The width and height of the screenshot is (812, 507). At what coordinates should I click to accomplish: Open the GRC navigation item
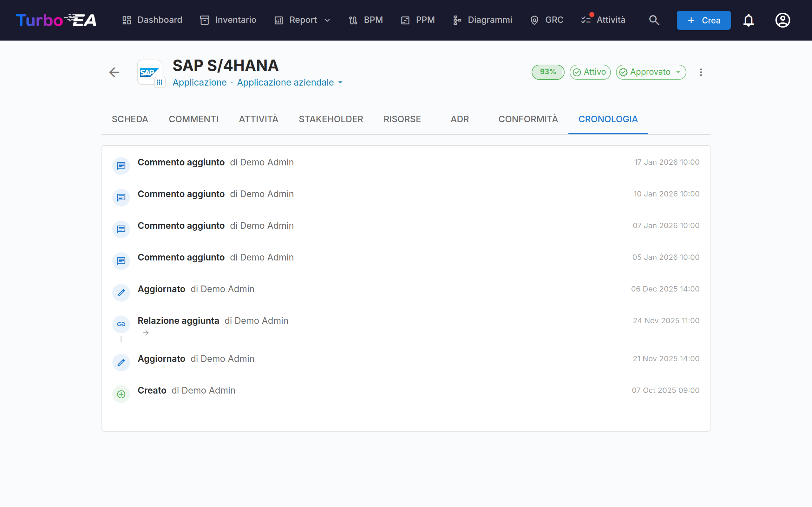[x=547, y=20]
